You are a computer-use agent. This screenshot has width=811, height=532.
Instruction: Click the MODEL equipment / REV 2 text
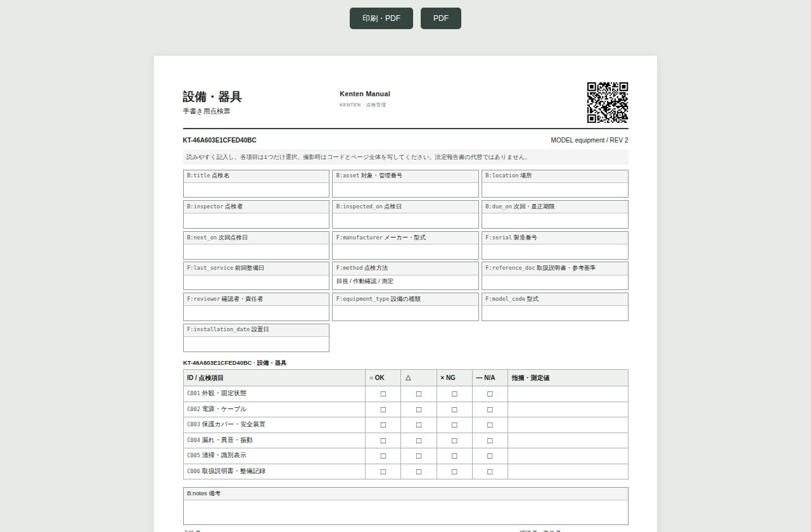point(589,140)
